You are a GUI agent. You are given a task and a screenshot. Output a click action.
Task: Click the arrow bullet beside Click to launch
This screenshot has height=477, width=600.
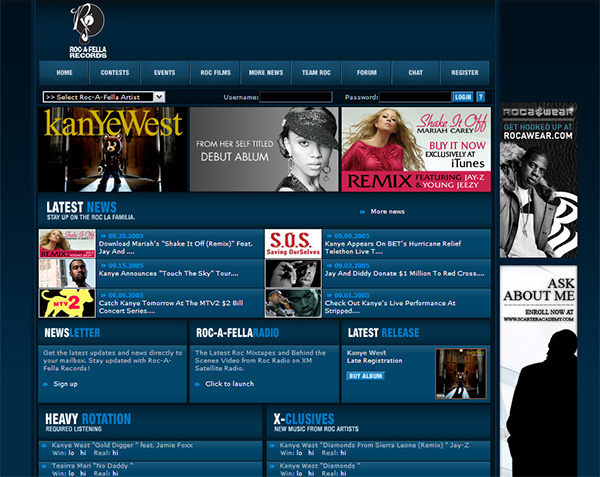[x=197, y=384]
